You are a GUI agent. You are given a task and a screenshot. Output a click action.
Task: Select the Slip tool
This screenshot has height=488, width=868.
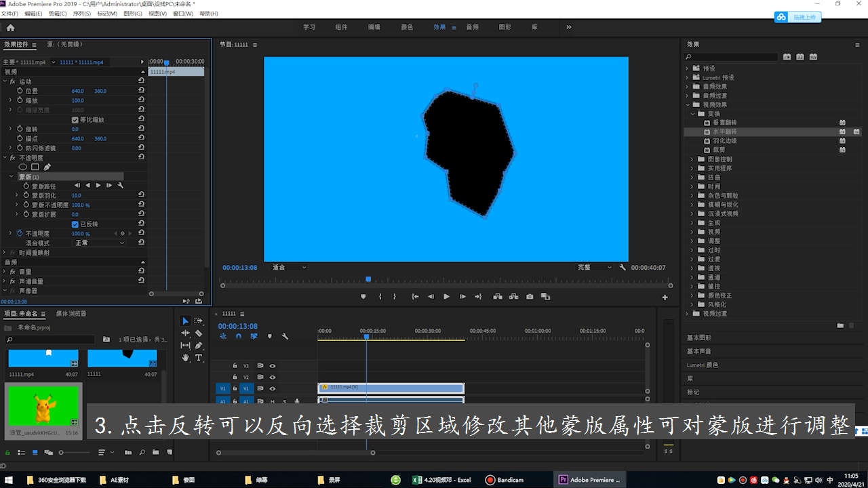pos(185,345)
